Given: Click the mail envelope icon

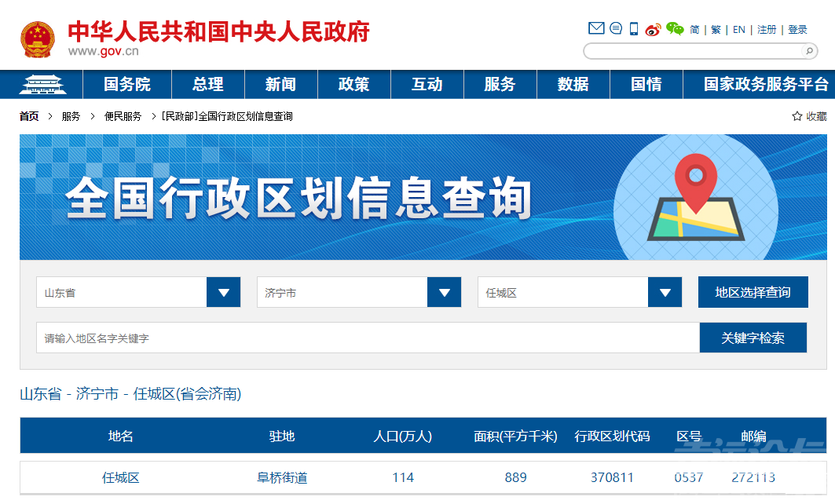Looking at the screenshot, I should (x=596, y=29).
